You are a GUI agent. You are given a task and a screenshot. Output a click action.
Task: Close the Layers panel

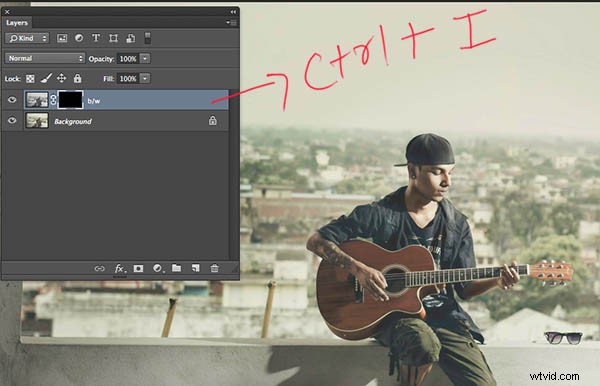click(x=7, y=12)
